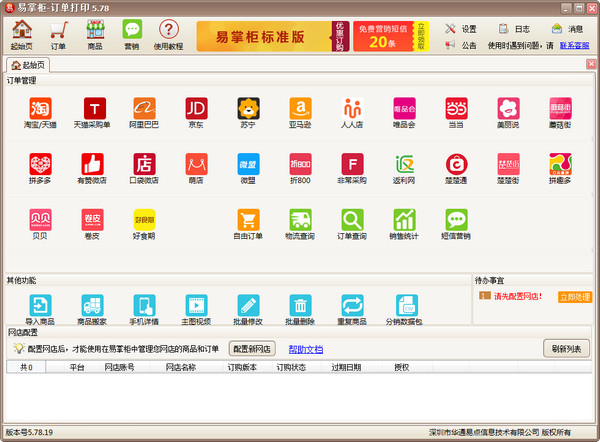The image size is (600, 442).
Task: Click the 导入商品 import icon
Action: point(40,306)
